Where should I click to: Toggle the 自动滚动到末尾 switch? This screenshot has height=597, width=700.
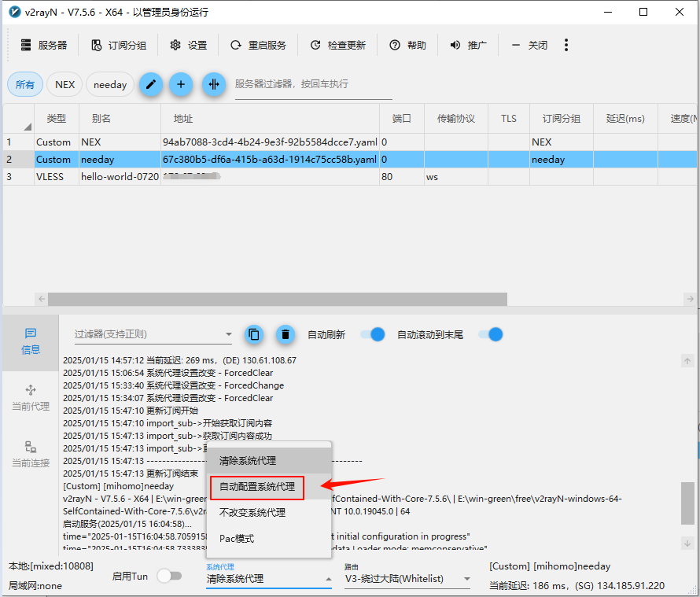(x=491, y=334)
